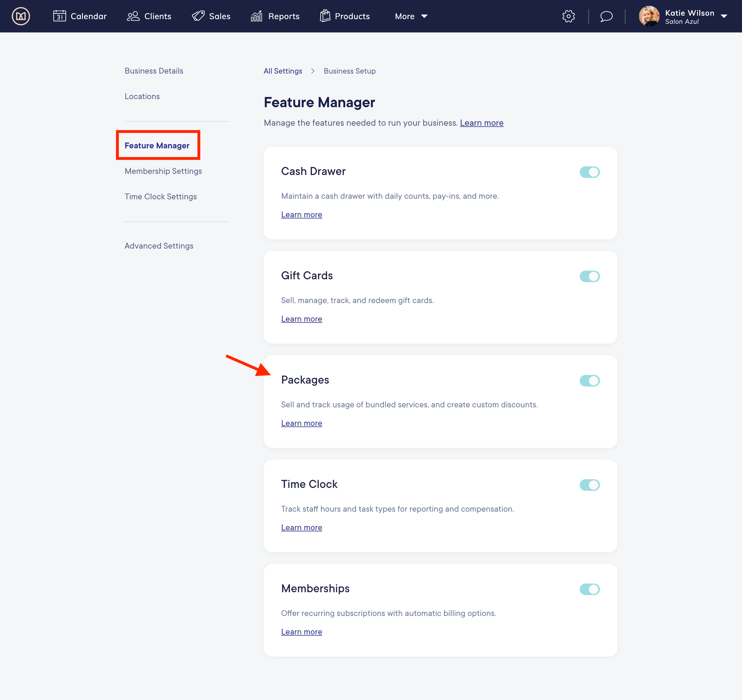Open Time Clock Settings from the sidebar
742x700 pixels.
click(161, 196)
